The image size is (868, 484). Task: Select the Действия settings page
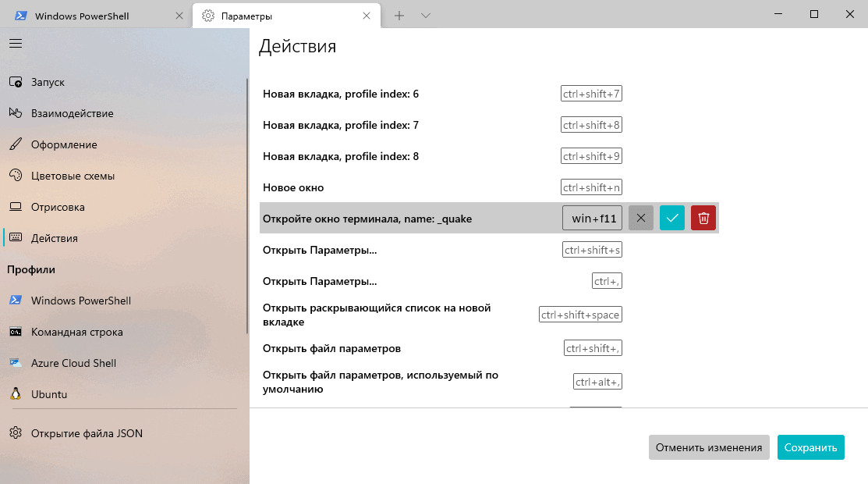pyautogui.click(x=123, y=238)
